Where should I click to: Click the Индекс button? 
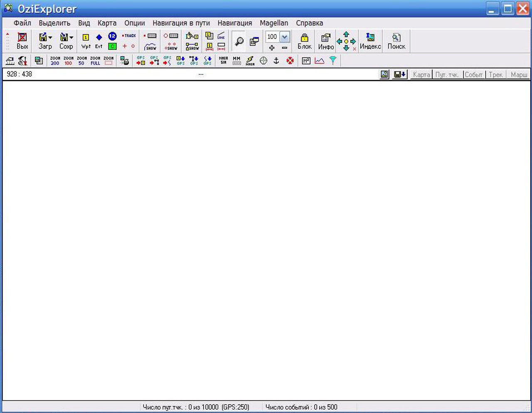coord(370,41)
